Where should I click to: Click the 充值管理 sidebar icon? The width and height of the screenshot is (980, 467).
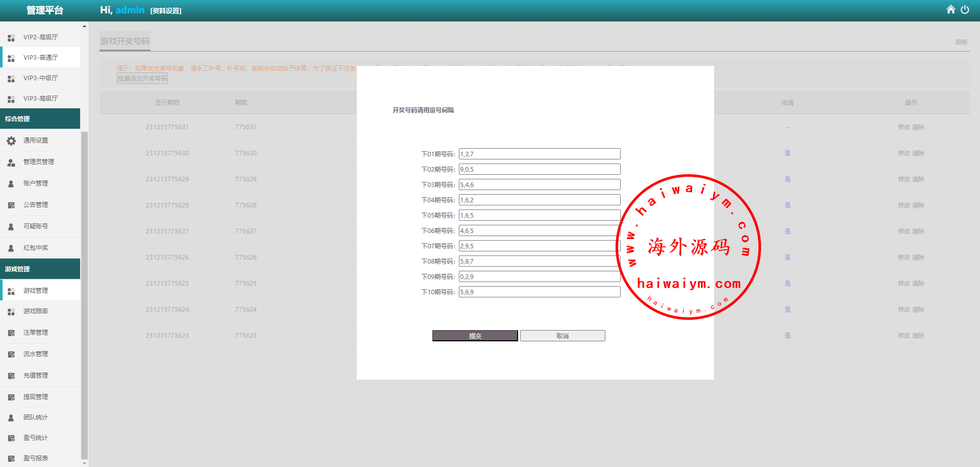pos(11,376)
